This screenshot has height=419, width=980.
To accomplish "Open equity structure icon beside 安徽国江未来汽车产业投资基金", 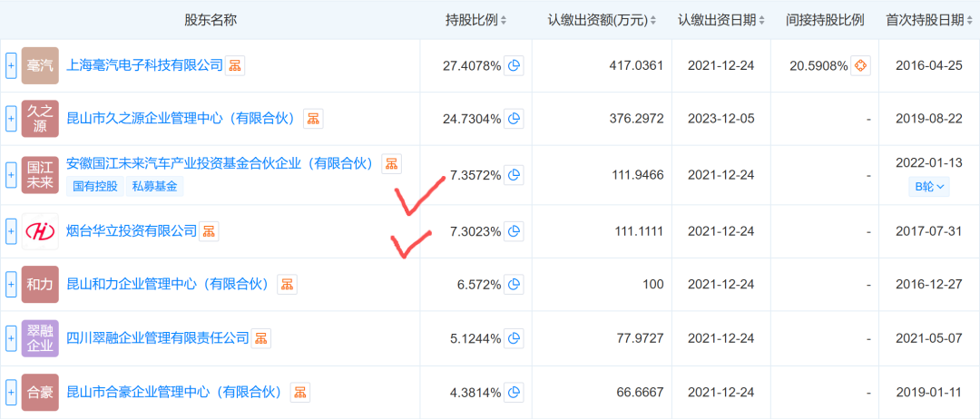I will pos(392,163).
